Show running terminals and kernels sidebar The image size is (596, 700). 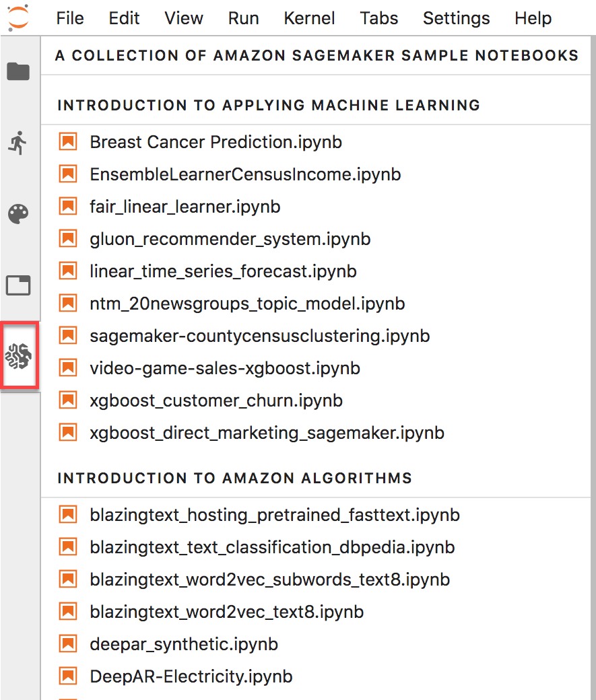[19, 142]
